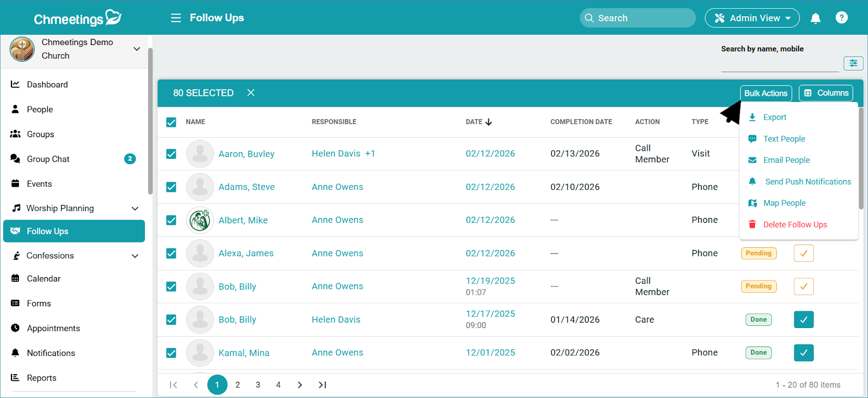Uncheck the Adams, Steve row checkbox

tap(171, 187)
